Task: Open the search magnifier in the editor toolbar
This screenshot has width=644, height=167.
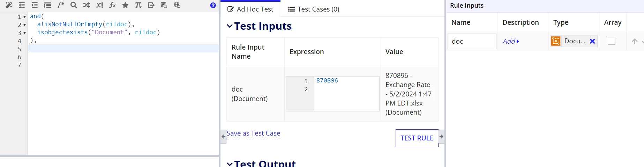Action: pos(73,5)
